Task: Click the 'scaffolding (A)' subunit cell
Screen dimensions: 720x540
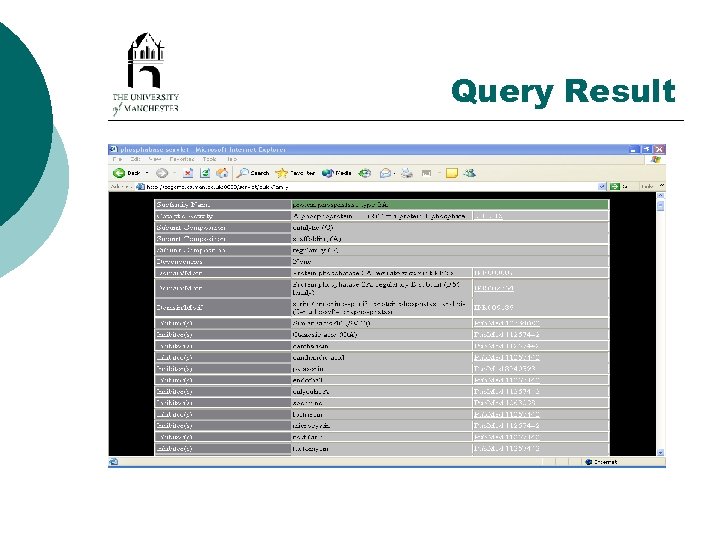Action: tap(450, 239)
